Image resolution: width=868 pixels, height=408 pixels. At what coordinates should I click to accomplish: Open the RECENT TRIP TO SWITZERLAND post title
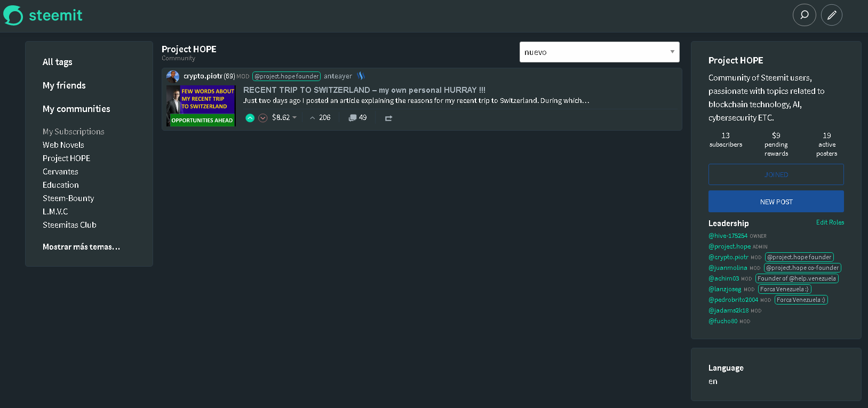(x=364, y=90)
